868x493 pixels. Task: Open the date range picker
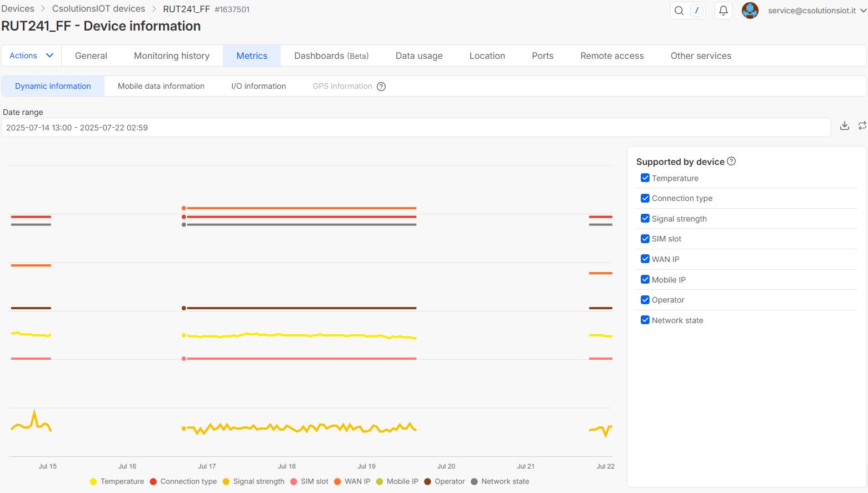pos(416,128)
